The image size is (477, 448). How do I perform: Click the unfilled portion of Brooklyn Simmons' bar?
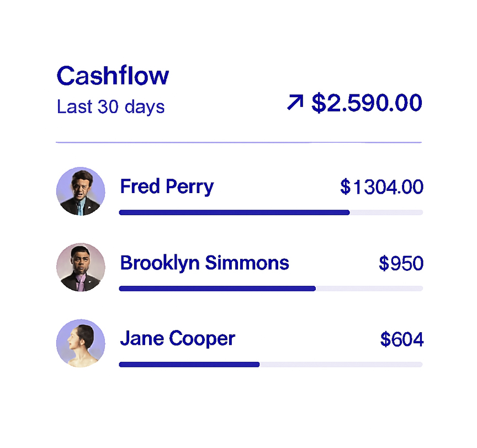point(369,289)
